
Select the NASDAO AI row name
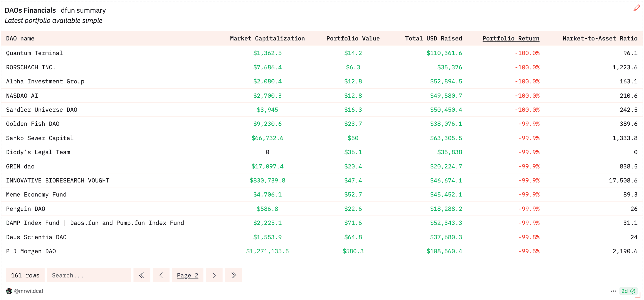click(x=22, y=96)
